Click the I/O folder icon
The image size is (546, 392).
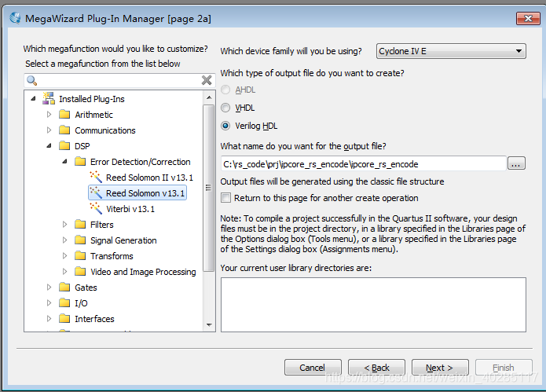click(x=64, y=302)
